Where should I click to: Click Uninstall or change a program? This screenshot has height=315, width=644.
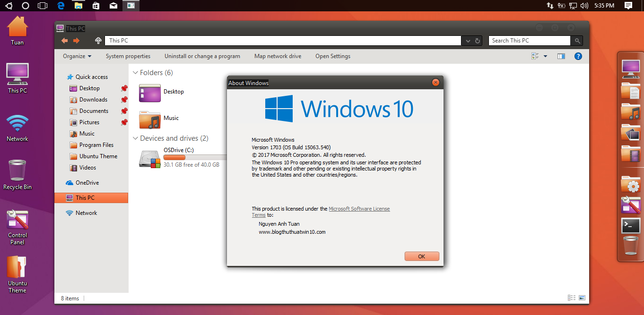202,56
